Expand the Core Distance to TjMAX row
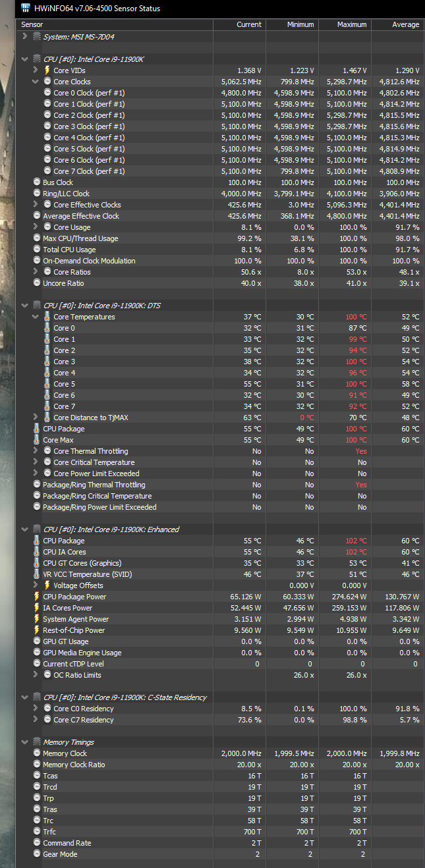Screen dimensions: 425x868 pyautogui.click(x=36, y=418)
